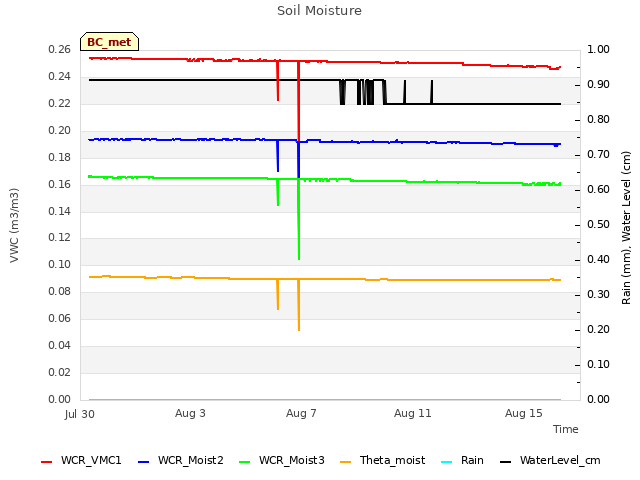Click the 1.00 right axis value

[598, 49]
